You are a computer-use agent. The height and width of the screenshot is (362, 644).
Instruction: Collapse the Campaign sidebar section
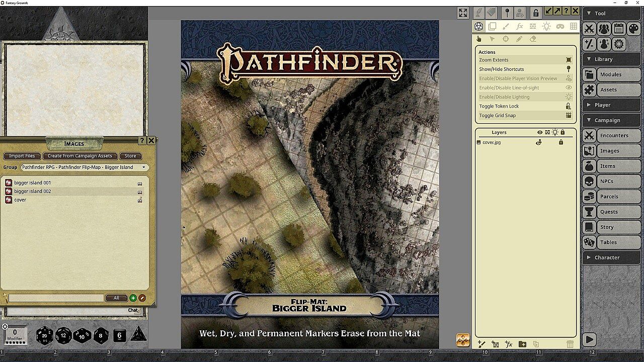pyautogui.click(x=612, y=120)
